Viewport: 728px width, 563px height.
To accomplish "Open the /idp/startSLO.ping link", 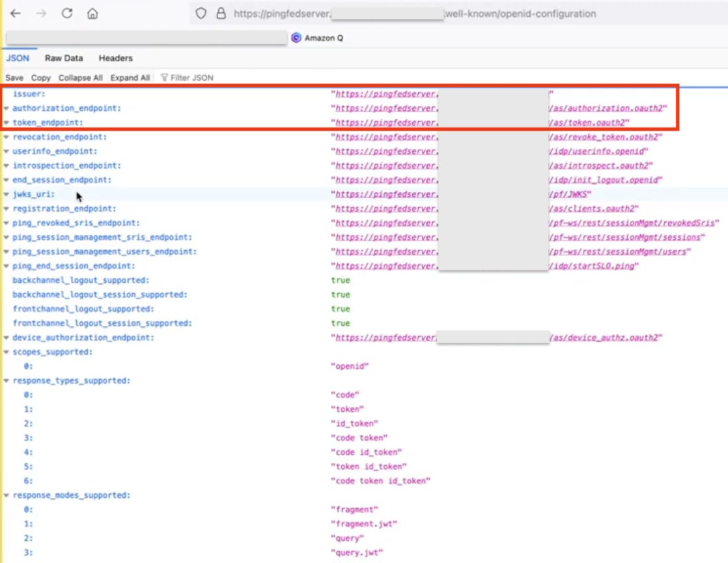I will [x=593, y=266].
